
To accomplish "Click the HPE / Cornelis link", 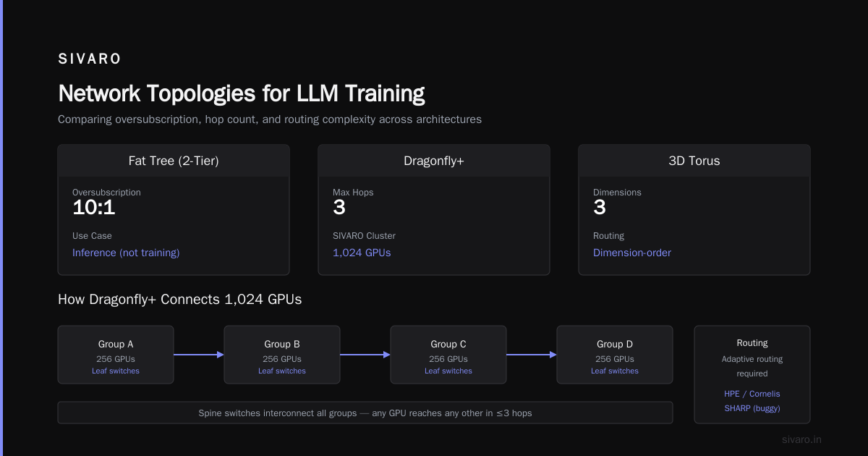I will tap(752, 394).
